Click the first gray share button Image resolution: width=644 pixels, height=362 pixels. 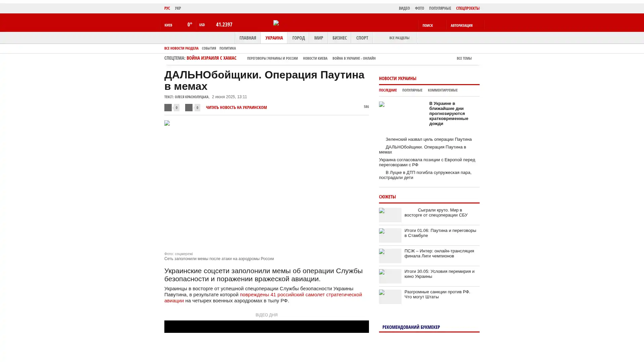[x=168, y=108]
